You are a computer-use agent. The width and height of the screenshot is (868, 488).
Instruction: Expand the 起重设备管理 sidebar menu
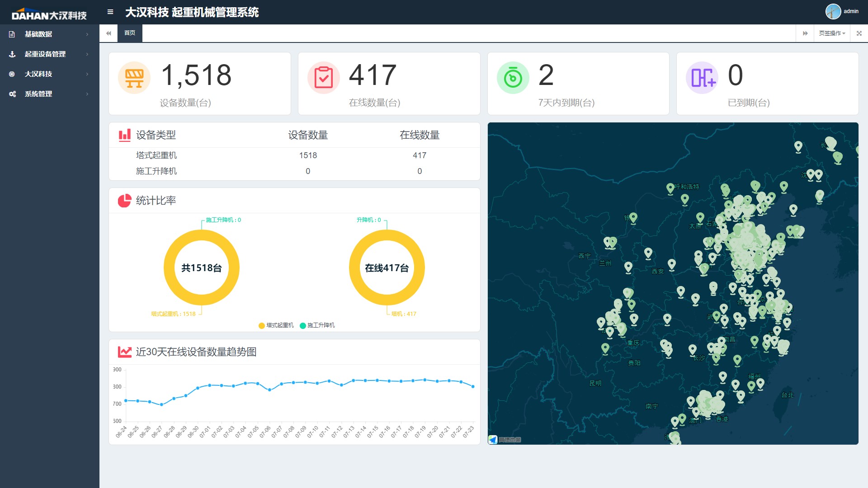pyautogui.click(x=50, y=54)
